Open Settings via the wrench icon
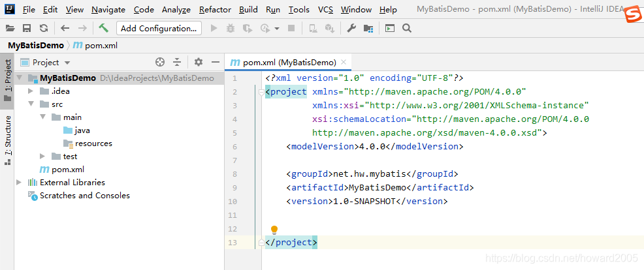The image size is (644, 270). point(351,28)
